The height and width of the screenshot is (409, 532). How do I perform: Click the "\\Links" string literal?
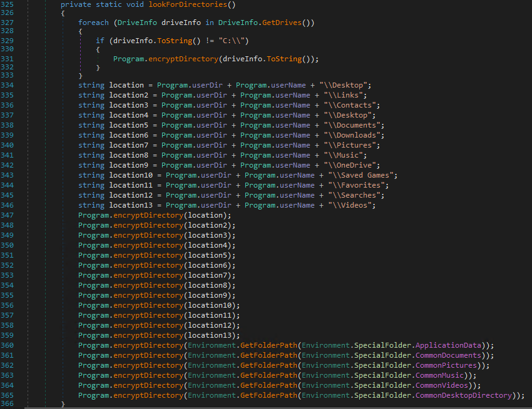[343, 95]
